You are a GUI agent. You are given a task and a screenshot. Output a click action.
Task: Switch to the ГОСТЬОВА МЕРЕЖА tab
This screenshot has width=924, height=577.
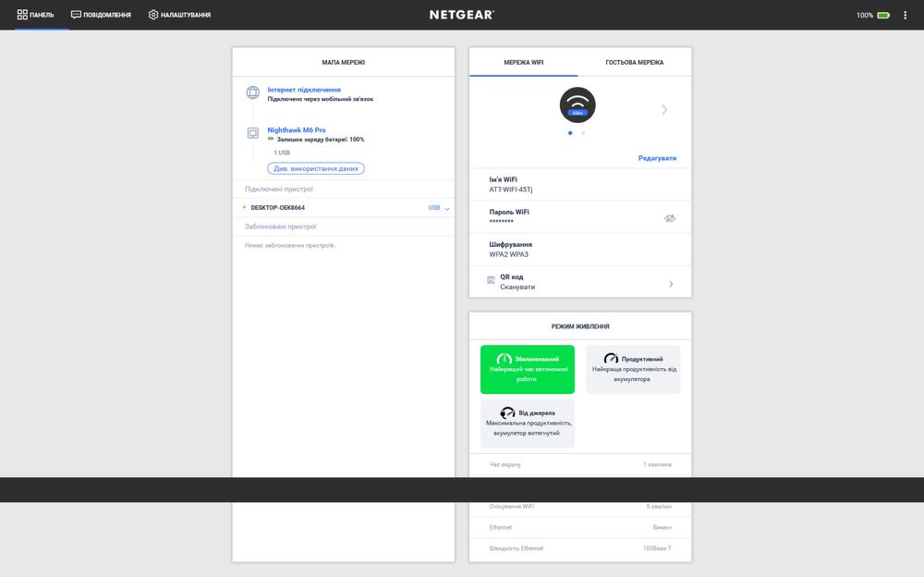[x=635, y=62]
